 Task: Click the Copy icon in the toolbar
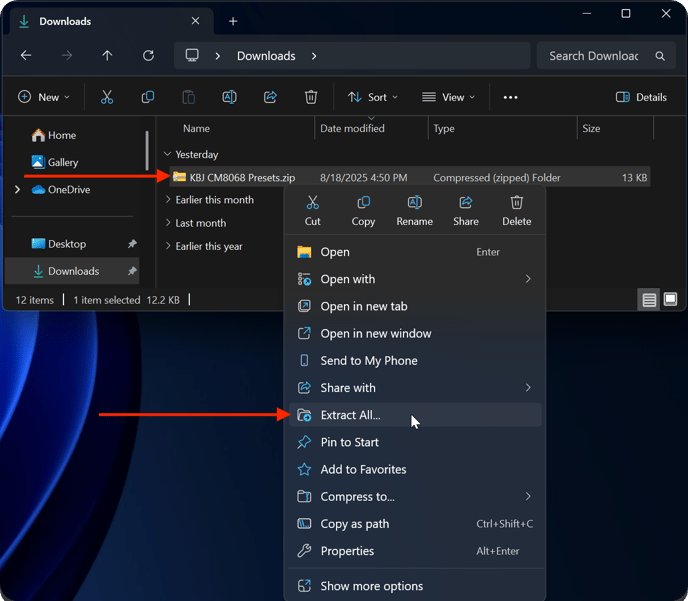148,97
